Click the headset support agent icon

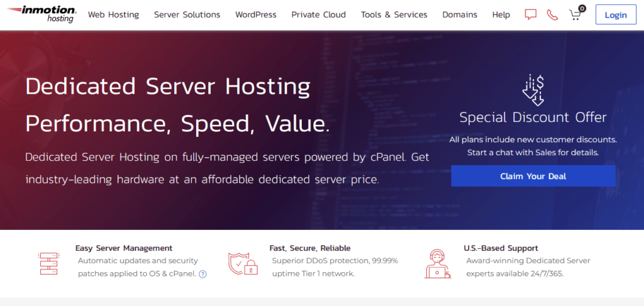click(x=438, y=264)
